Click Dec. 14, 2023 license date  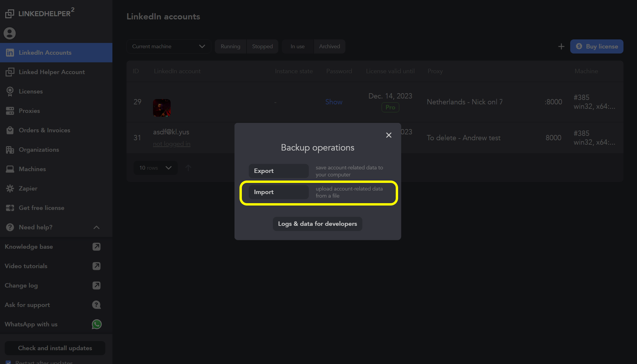click(x=390, y=96)
